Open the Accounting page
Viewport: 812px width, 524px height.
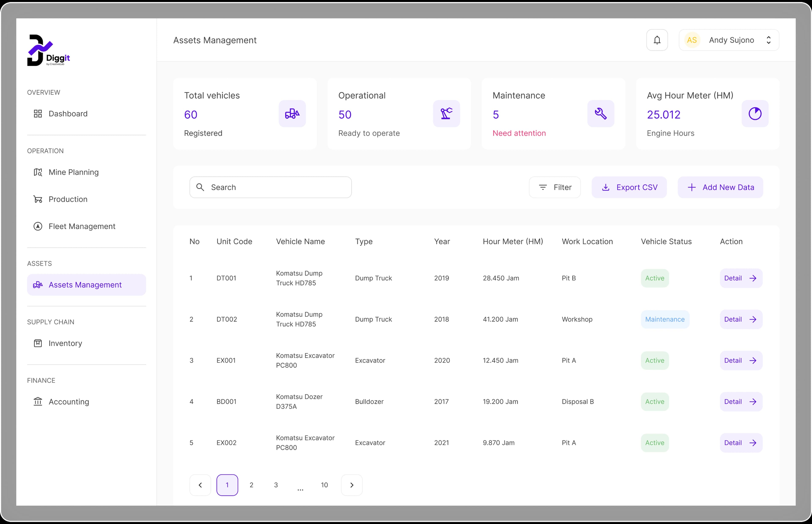click(86, 402)
